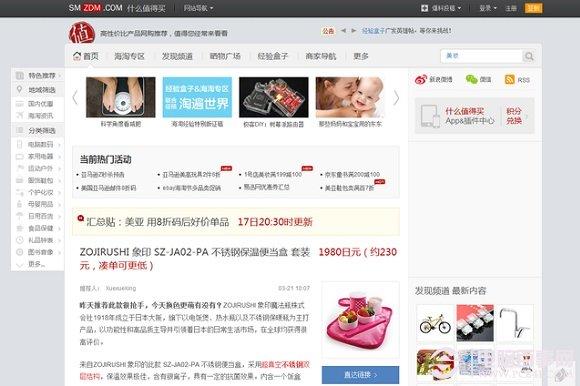Open the 网站导航 dropdown in top bar

click(x=198, y=8)
